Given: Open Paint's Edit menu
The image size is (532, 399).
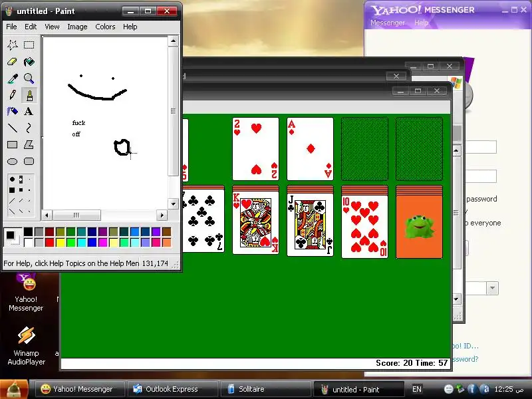Looking at the screenshot, I should (x=31, y=27).
